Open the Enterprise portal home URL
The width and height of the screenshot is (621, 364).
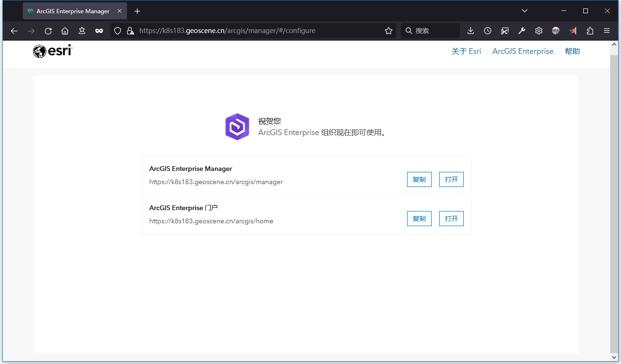tap(451, 219)
